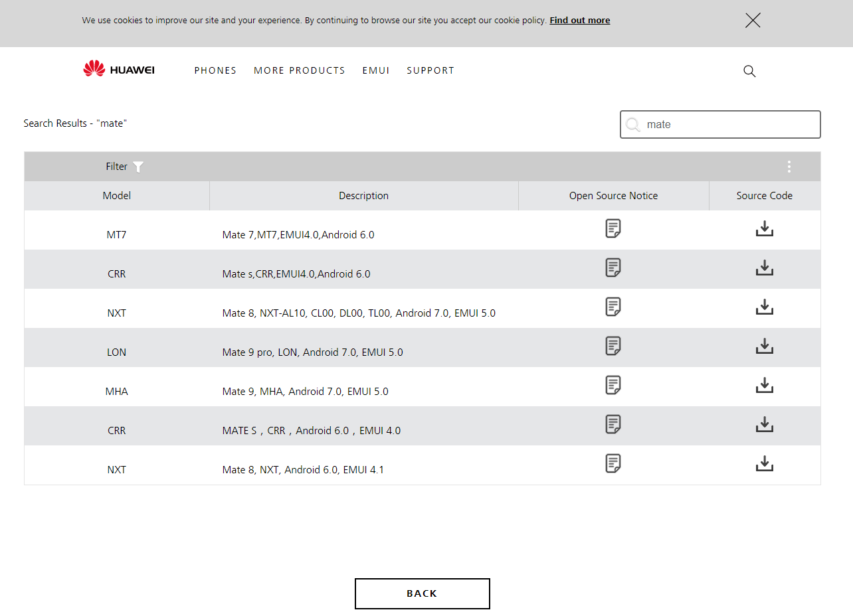The height and width of the screenshot is (616, 853).
Task: Download source for Mate 8 NXT EMUI 4.1
Action: [x=765, y=463]
